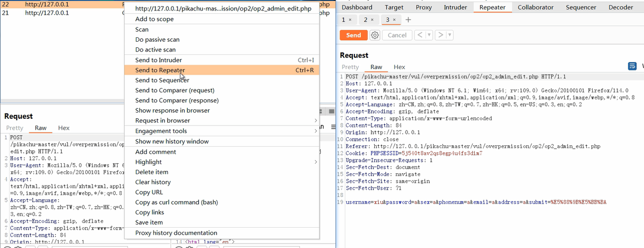Select Clear history
The height and width of the screenshot is (248, 644).
[222, 182]
